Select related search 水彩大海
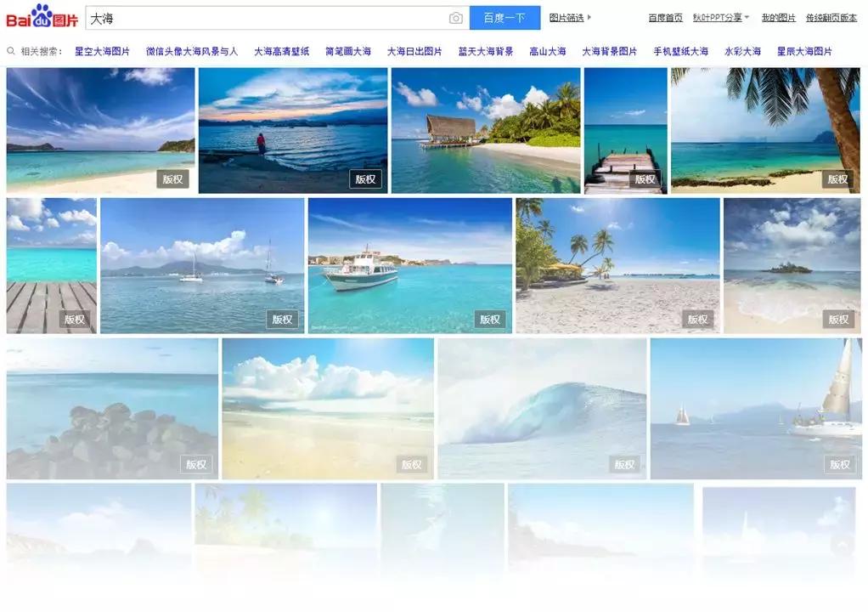Image resolution: width=868 pixels, height=612 pixels. tap(742, 51)
